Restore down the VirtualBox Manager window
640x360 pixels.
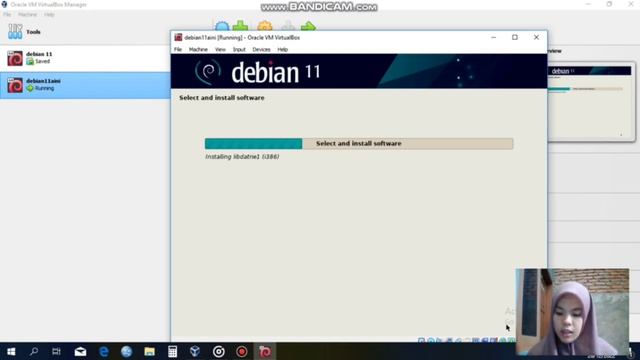609,4
